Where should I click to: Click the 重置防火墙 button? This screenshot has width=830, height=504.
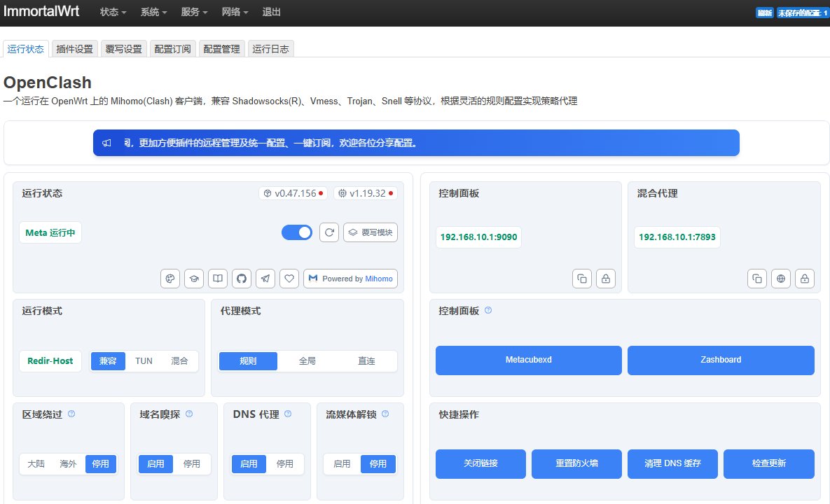576,464
